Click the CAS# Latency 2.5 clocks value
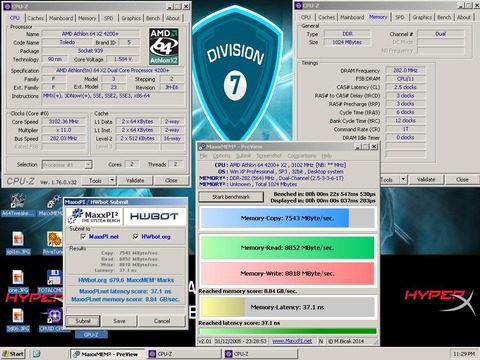 pyautogui.click(x=405, y=87)
